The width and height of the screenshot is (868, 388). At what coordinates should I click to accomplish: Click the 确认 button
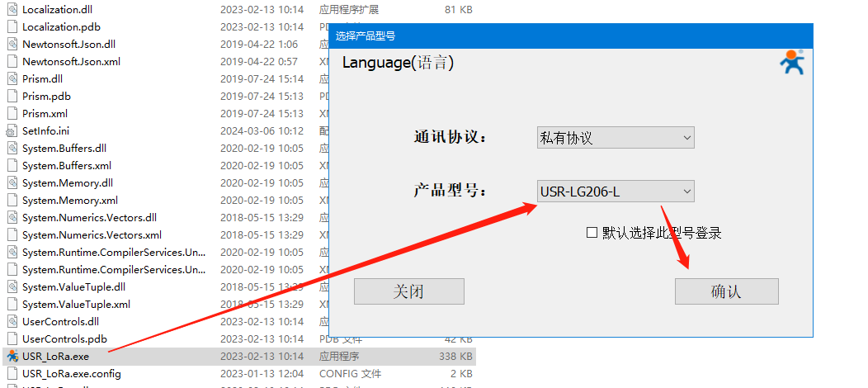point(726,291)
